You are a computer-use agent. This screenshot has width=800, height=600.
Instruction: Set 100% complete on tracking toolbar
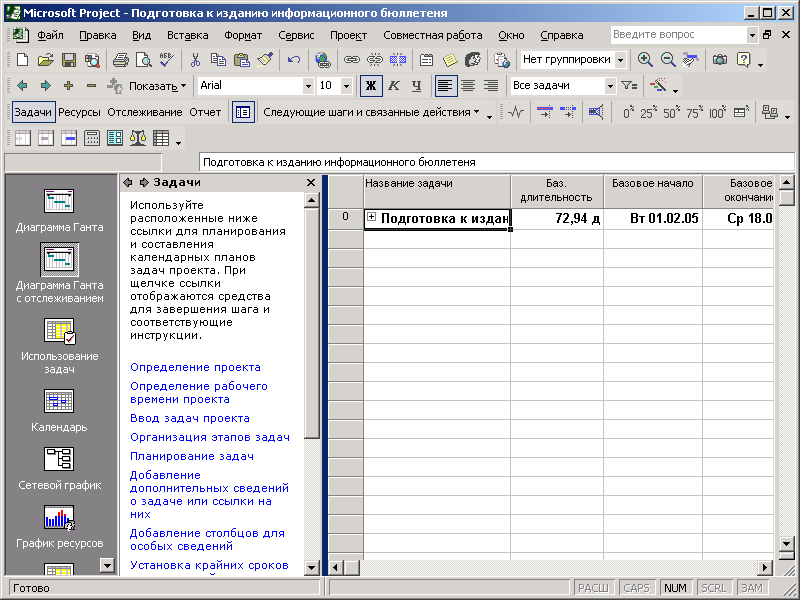[x=717, y=112]
